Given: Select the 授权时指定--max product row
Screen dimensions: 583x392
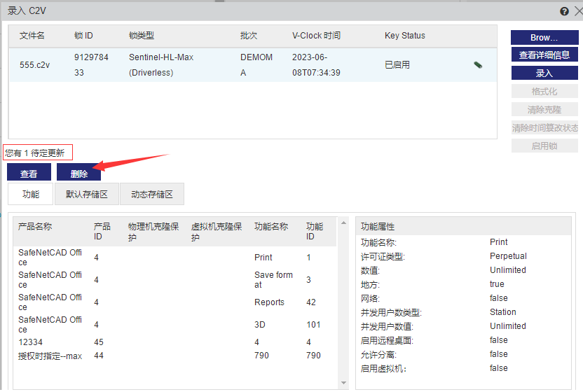Looking at the screenshot, I should (50, 356).
